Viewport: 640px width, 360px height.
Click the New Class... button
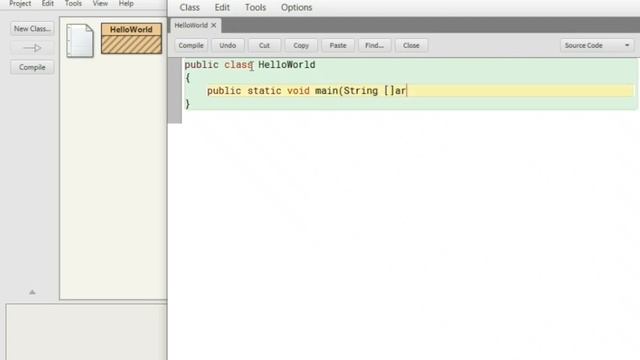coord(32,29)
